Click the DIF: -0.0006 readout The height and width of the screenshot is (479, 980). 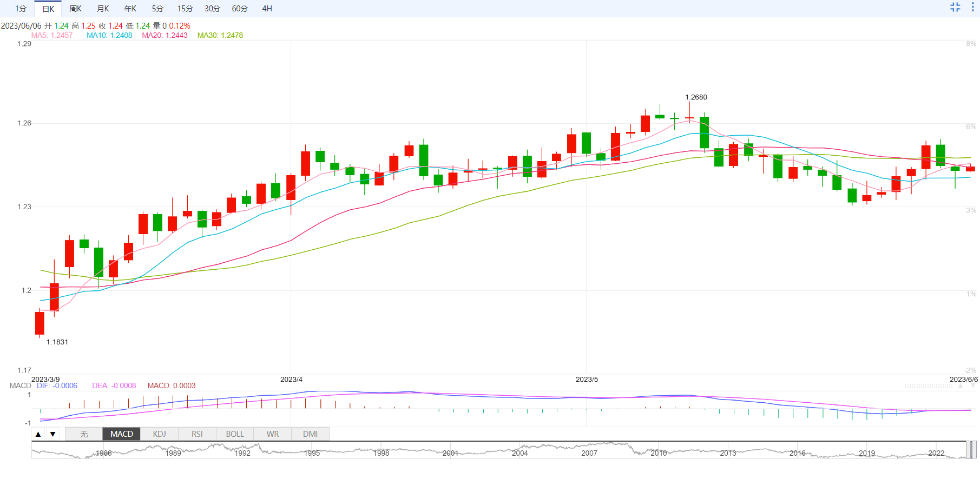tap(57, 385)
